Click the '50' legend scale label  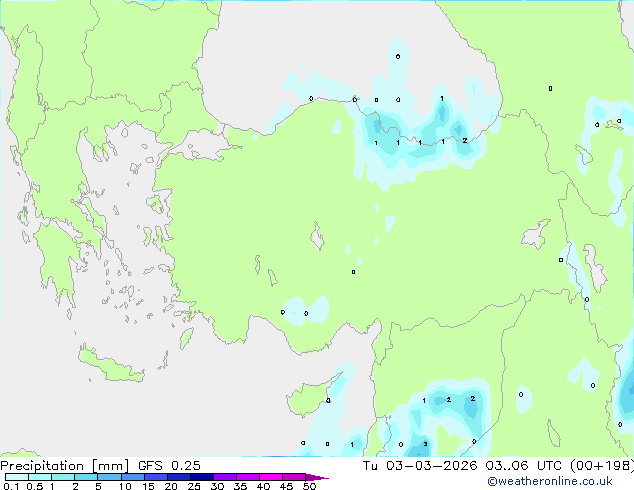(309, 486)
